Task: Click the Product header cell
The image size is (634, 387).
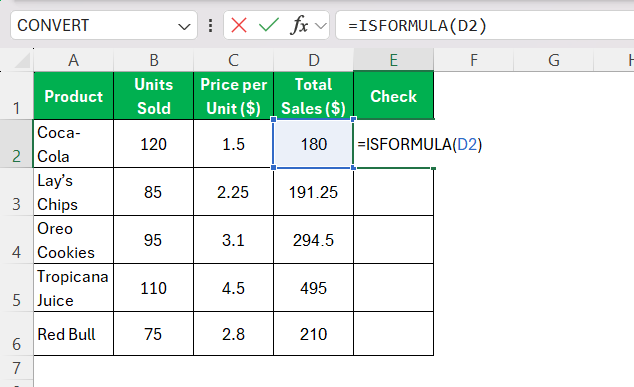Action: (74, 96)
